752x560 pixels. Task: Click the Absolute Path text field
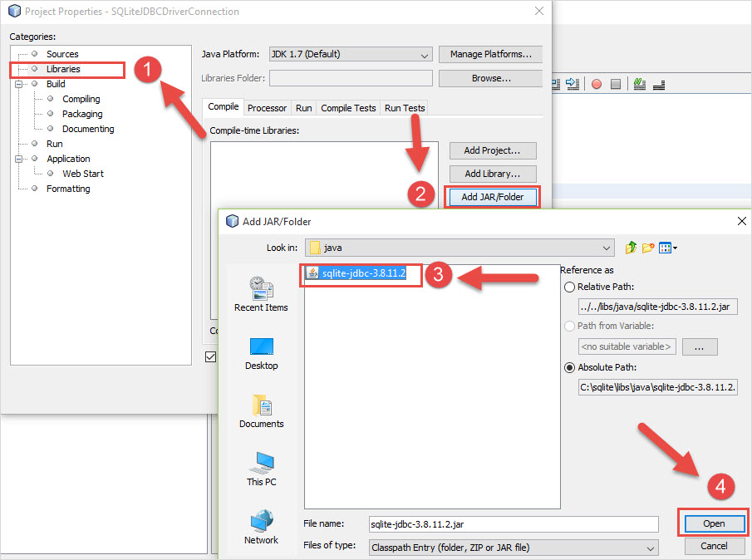[657, 387]
